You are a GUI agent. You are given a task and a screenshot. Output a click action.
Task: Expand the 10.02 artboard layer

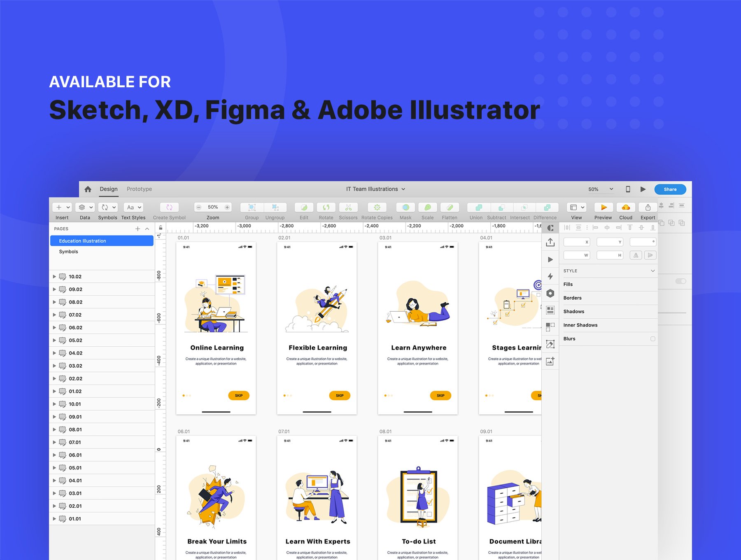[54, 277]
